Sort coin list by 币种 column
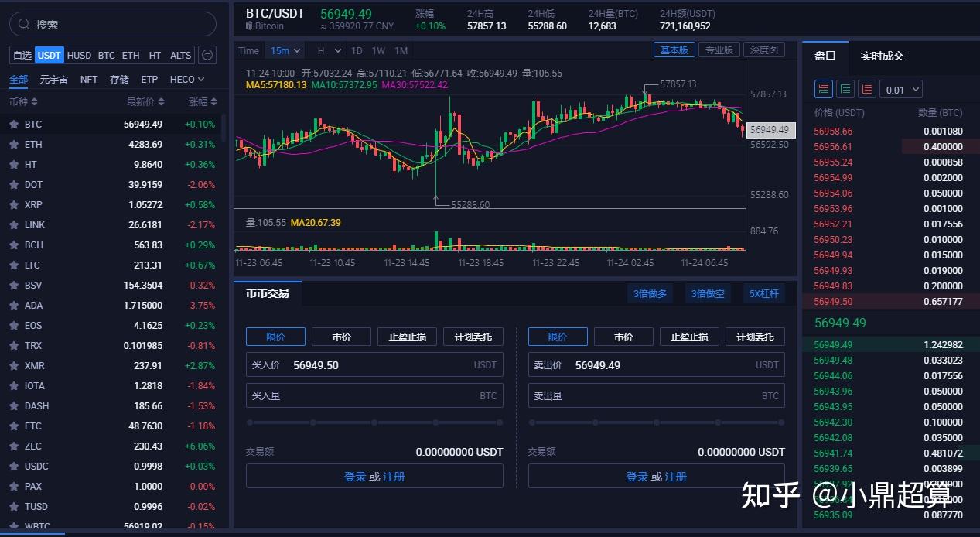Image resolution: width=980 pixels, height=537 pixels. tap(23, 101)
